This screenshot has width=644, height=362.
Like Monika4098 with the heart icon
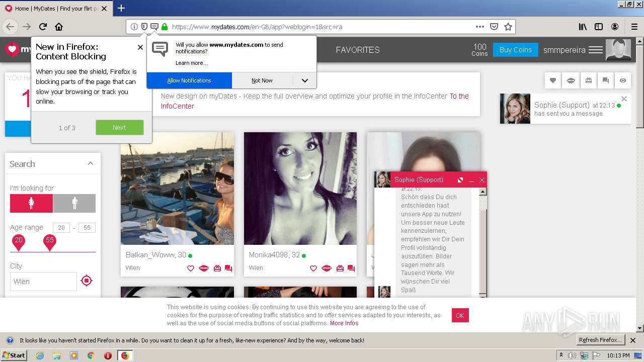pyautogui.click(x=313, y=268)
